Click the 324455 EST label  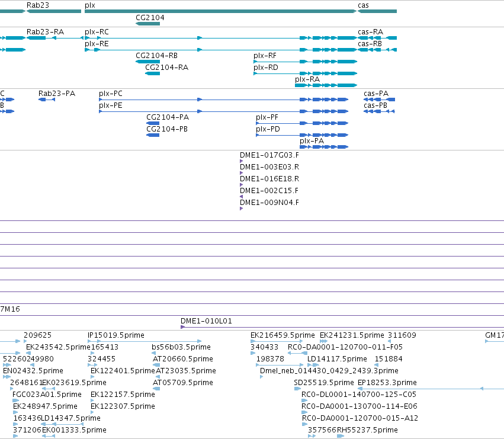(x=101, y=359)
